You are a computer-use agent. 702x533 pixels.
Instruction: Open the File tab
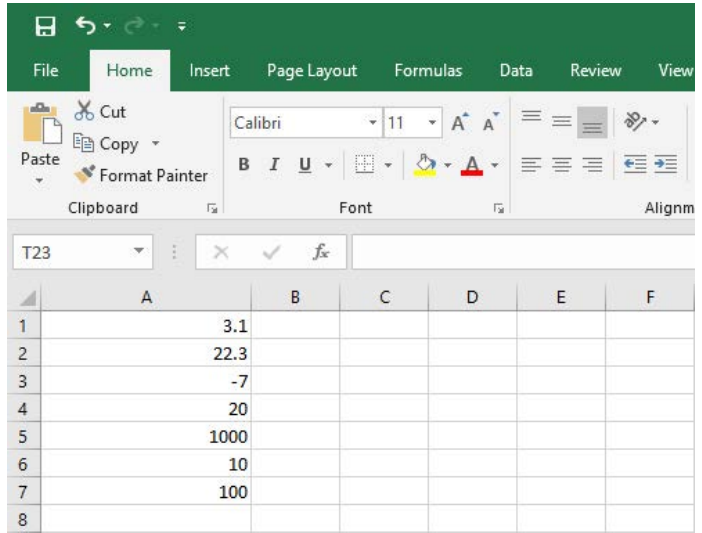[x=46, y=70]
